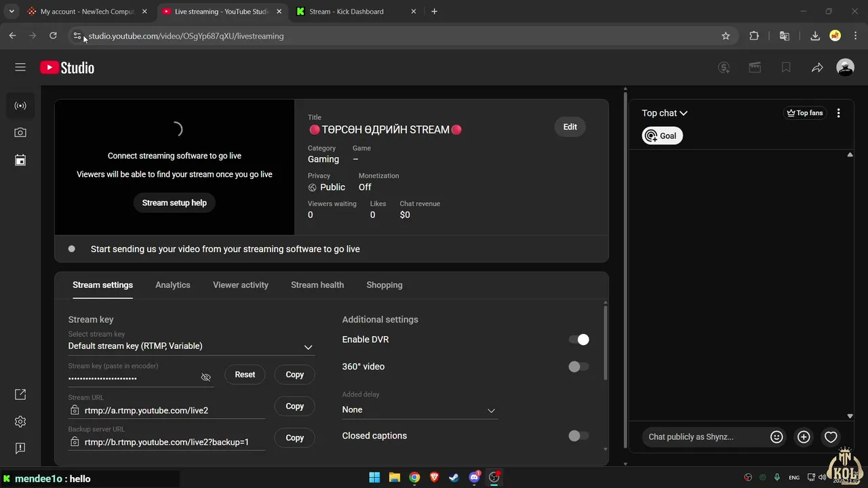Switch to Viewer activity tab
Viewport: 868px width, 488px height.
241,285
